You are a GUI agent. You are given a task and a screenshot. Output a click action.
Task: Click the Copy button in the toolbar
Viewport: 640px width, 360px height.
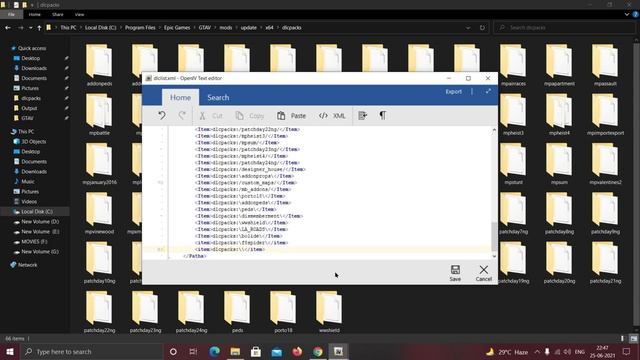[250, 116]
